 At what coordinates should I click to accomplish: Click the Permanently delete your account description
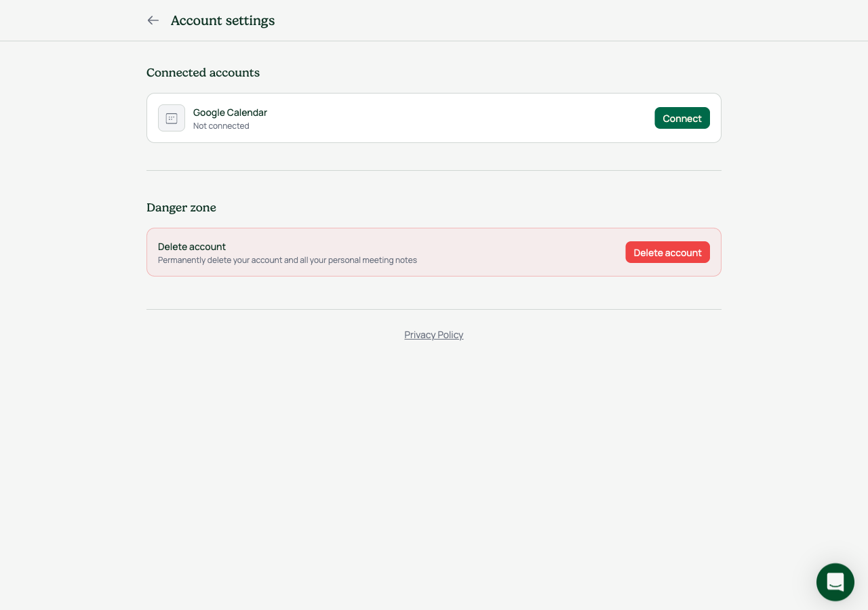(288, 260)
